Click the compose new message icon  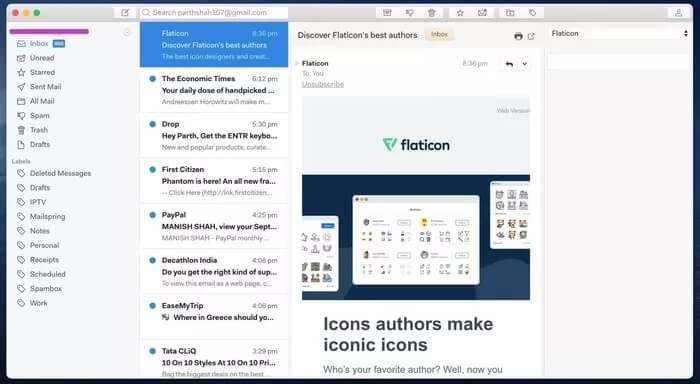tap(125, 13)
